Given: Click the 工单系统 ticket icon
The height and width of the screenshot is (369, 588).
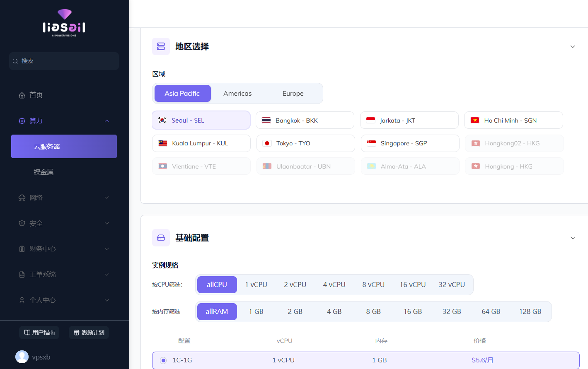Looking at the screenshot, I should 22,274.
